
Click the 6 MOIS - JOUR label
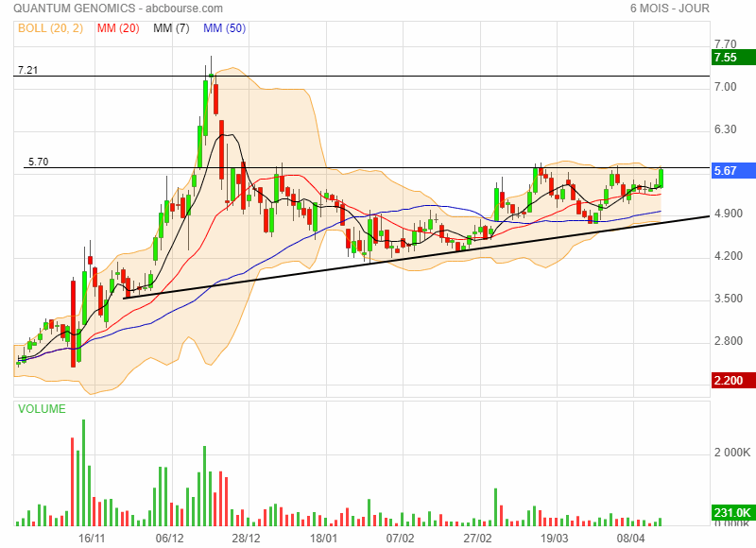(x=670, y=9)
